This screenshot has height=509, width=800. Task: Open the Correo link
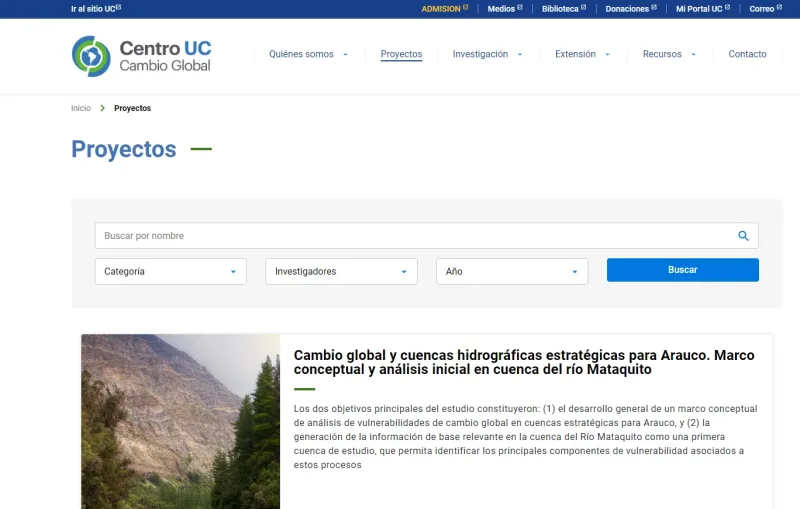762,9
